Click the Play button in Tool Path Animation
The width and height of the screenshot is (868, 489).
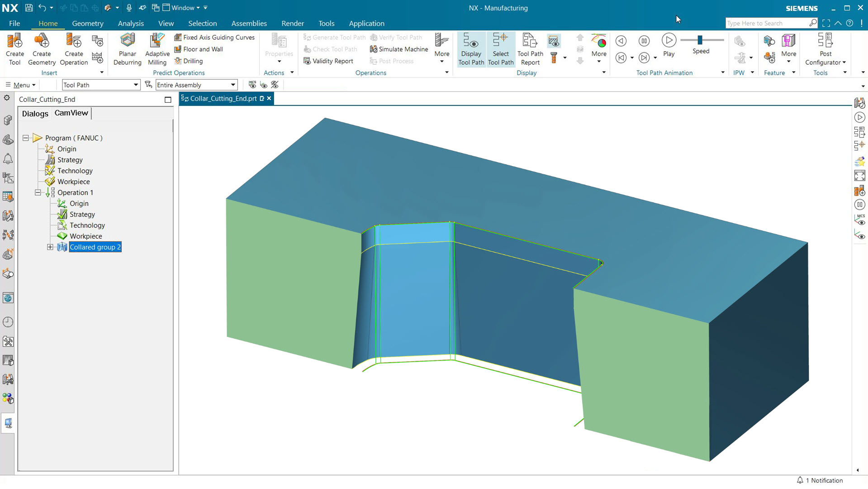pyautogui.click(x=669, y=40)
